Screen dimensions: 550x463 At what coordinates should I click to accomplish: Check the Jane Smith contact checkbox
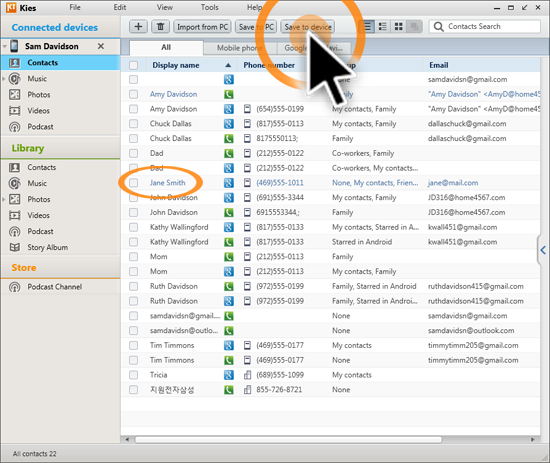[133, 183]
